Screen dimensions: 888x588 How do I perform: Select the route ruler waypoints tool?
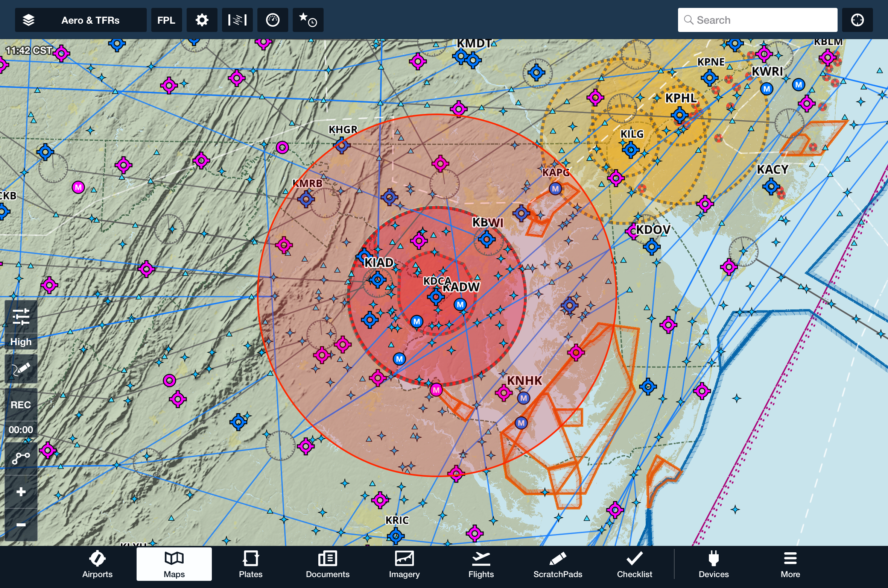coord(21,458)
